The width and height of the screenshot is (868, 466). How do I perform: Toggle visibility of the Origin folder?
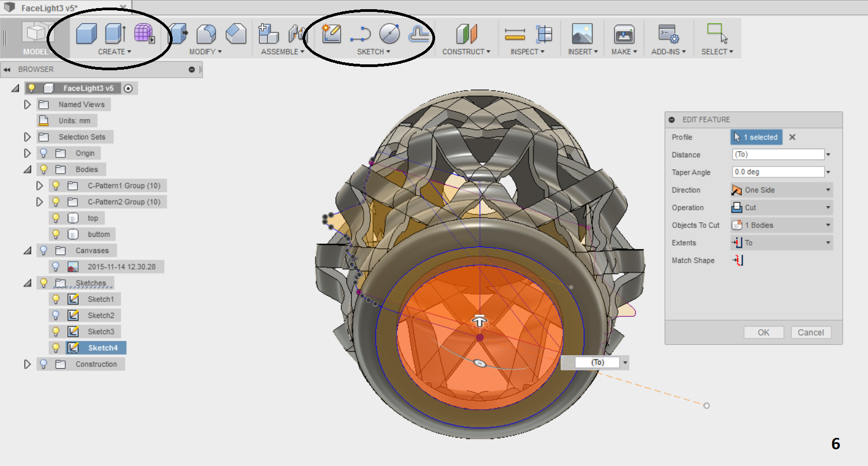(44, 153)
